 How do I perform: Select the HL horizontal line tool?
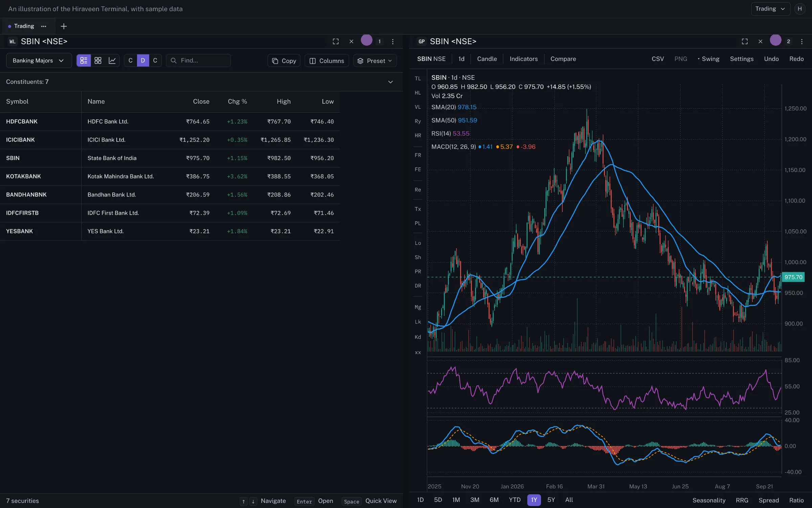[418, 93]
